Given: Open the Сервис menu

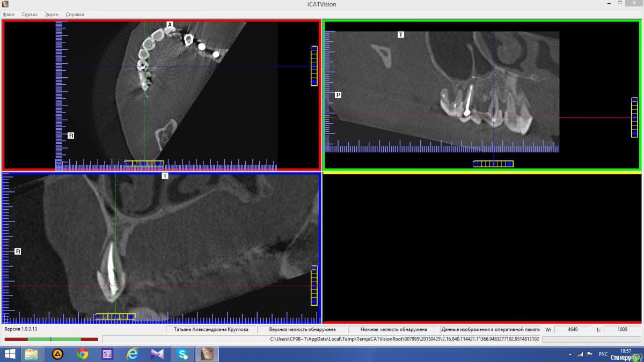Looking at the screenshot, I should (x=30, y=14).
